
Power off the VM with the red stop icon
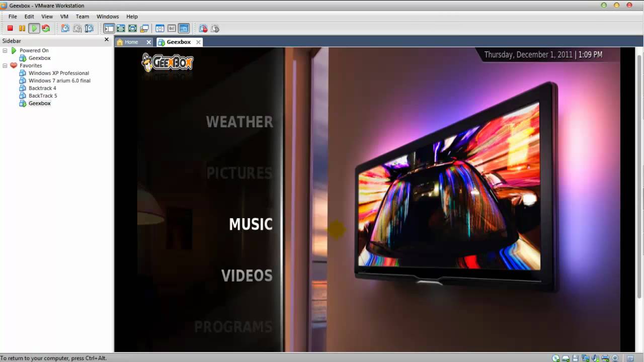pos(10,29)
